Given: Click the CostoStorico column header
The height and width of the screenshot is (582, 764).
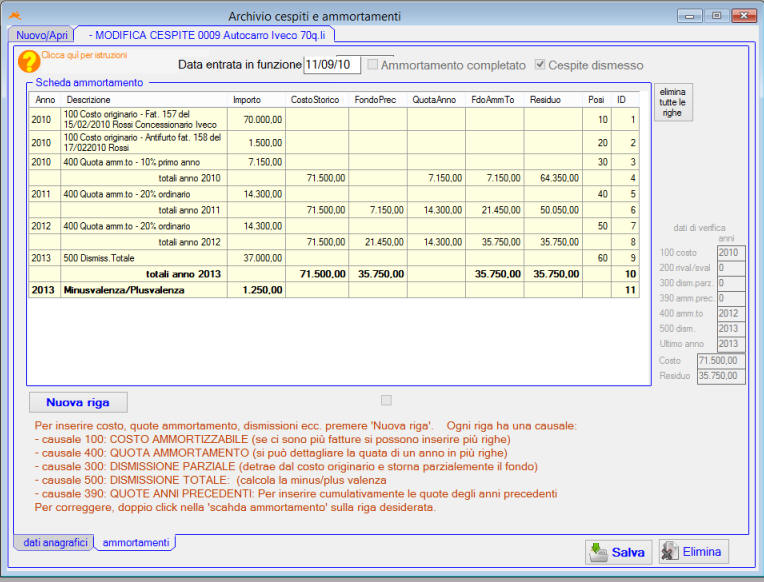Looking at the screenshot, I should coord(317,99).
